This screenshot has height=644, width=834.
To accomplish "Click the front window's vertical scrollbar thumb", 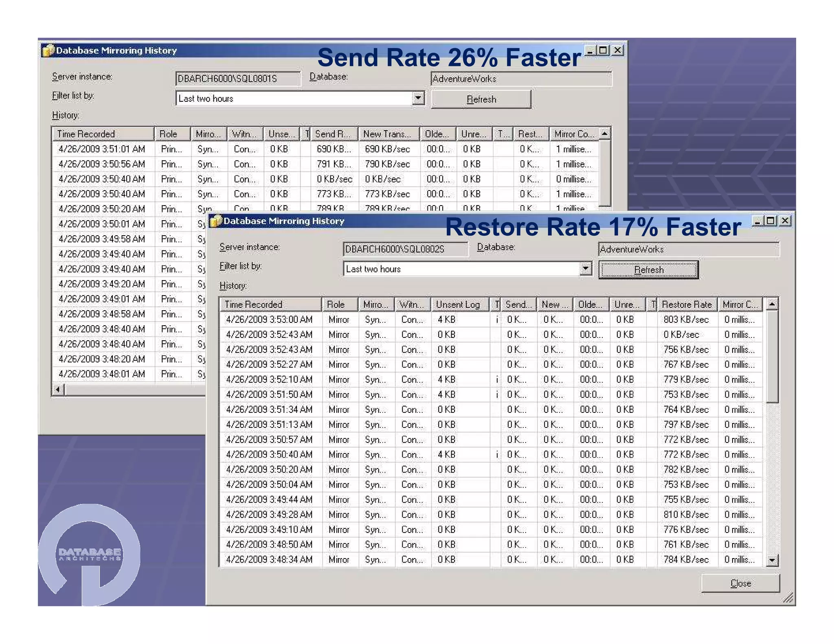I will [x=772, y=357].
